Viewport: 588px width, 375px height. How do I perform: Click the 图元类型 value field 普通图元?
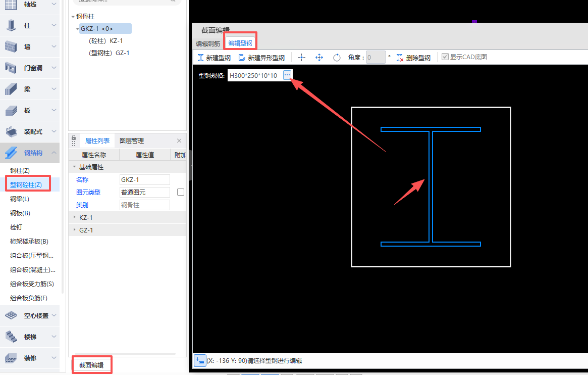pos(145,192)
